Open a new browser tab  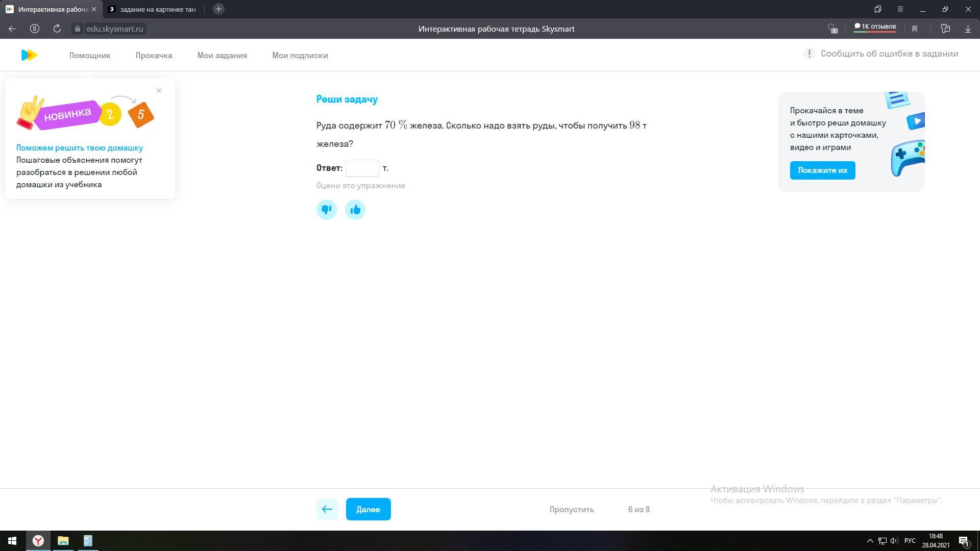218,9
